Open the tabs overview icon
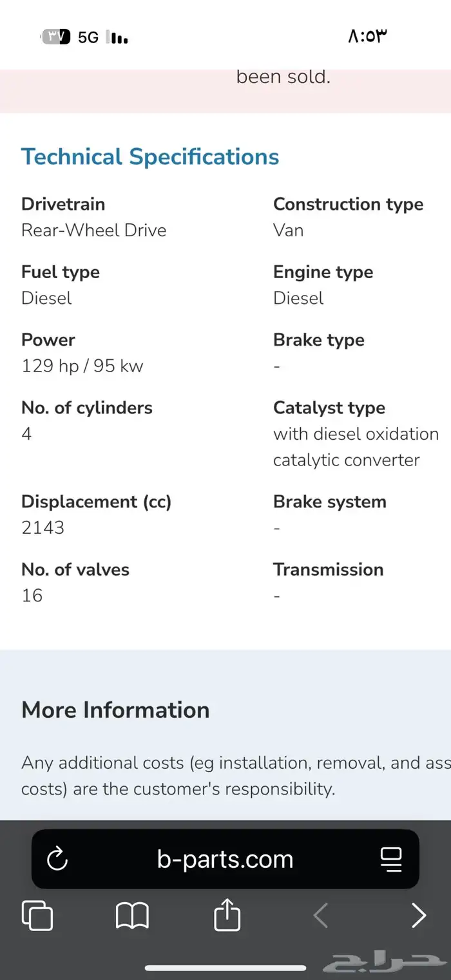 [x=37, y=915]
